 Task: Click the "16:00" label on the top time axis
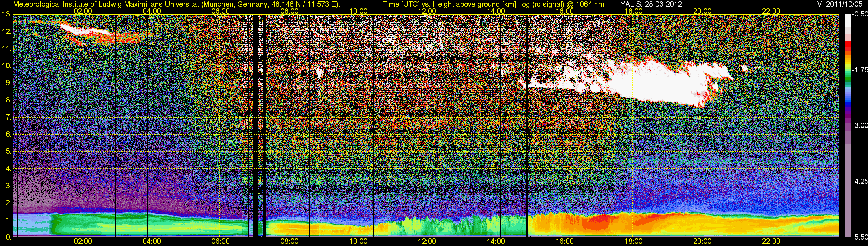565,12
